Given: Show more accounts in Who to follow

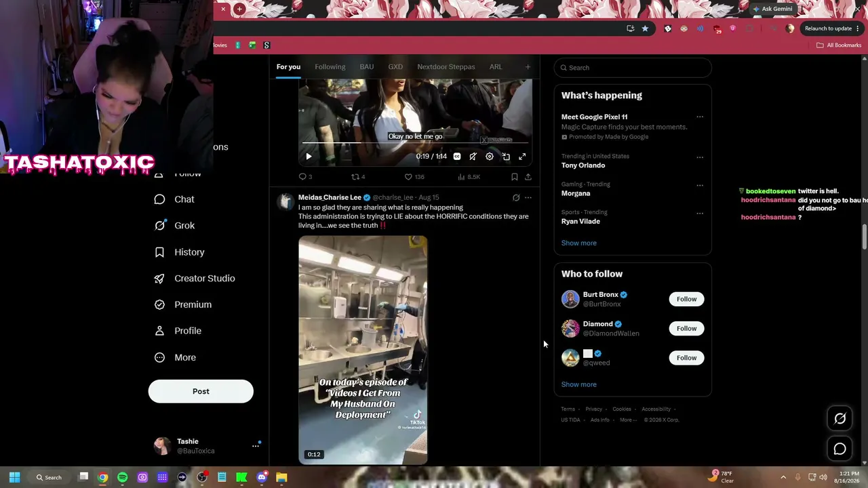Looking at the screenshot, I should coord(579,384).
